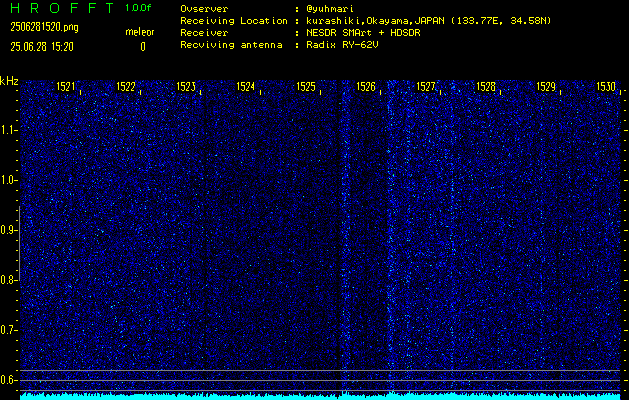This screenshot has height=400, width=629.
Task: Click the HROFFT title text
Action: click(x=62, y=8)
